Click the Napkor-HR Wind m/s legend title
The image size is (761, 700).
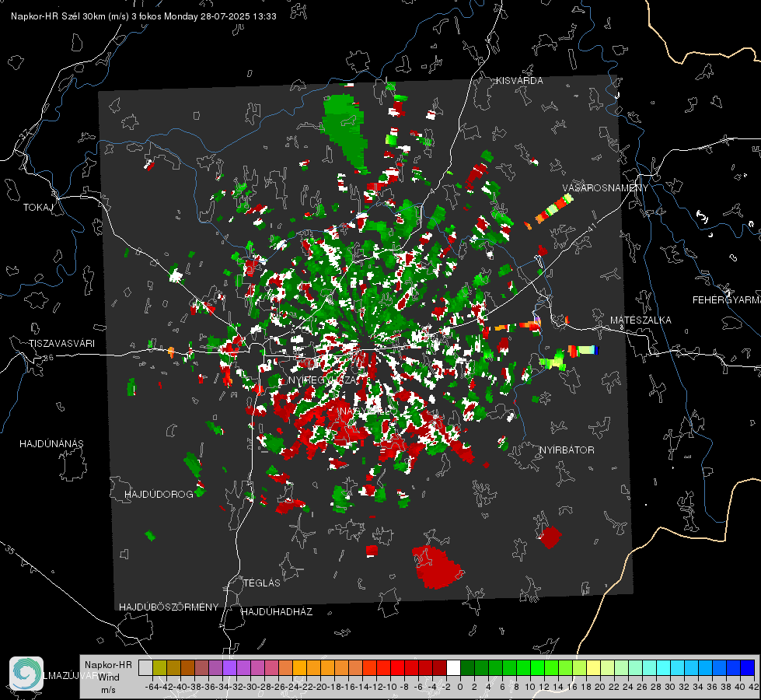pos(108,677)
